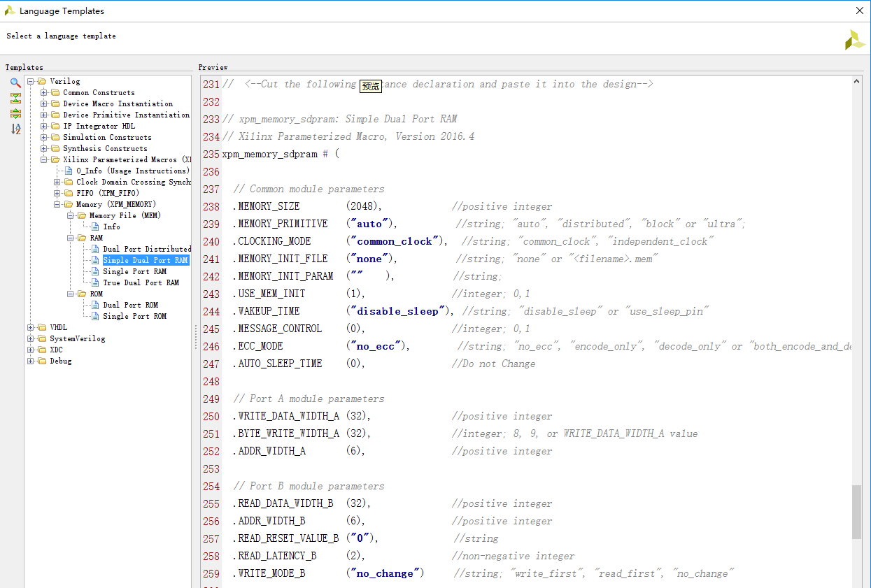The height and width of the screenshot is (588, 871).
Task: Click the Verilog folder label
Action: click(x=64, y=82)
